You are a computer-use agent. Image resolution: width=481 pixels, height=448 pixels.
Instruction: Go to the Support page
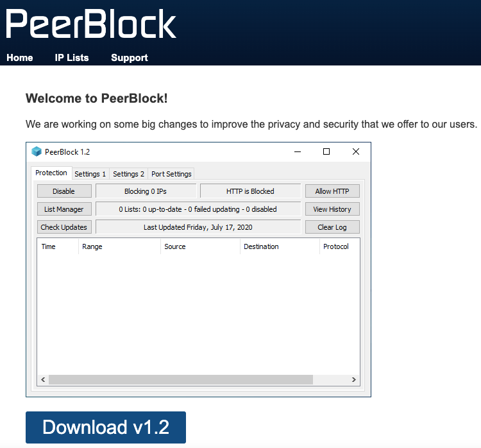130,58
